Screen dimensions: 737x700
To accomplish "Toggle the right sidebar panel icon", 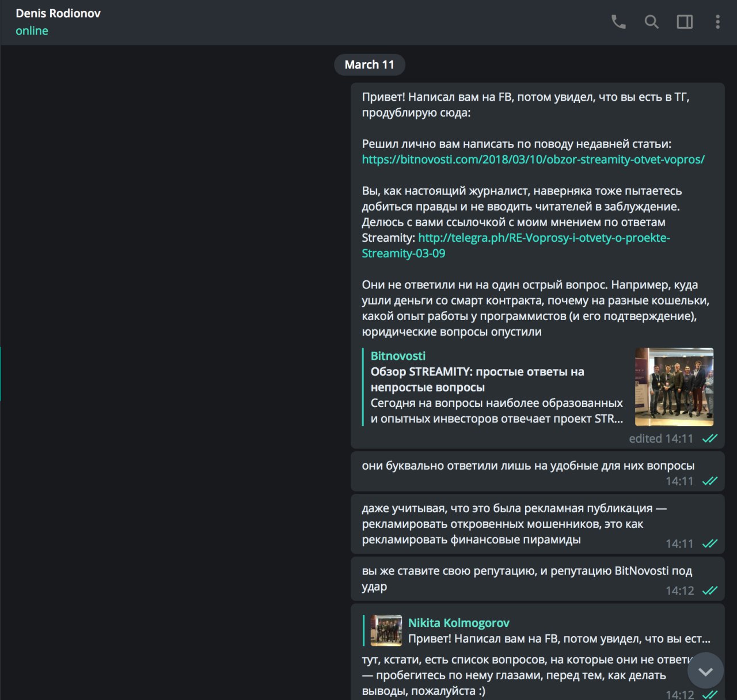I will click(685, 22).
